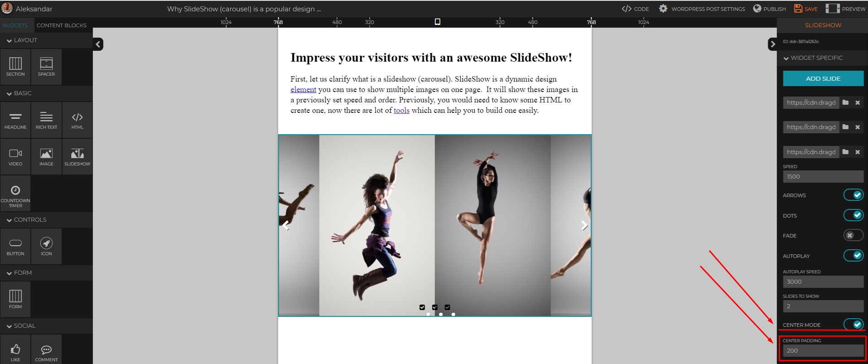This screenshot has width=868, height=364.
Task: Open WordPress Post Settings
Action: 702,9
